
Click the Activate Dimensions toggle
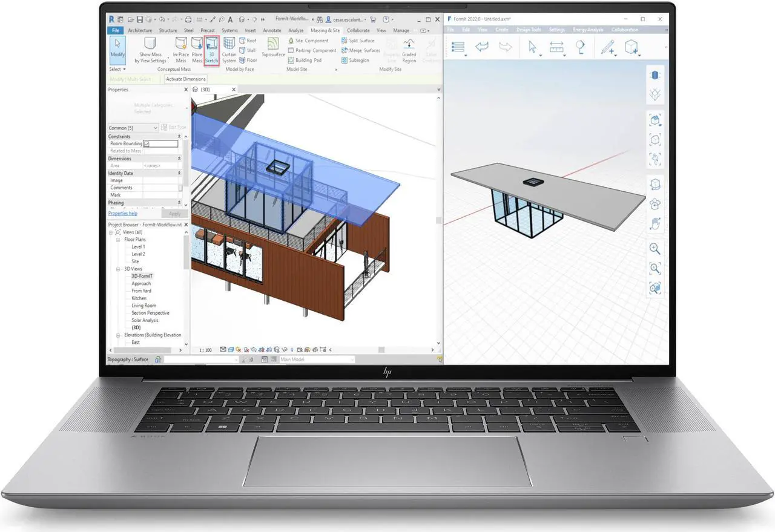coord(185,79)
